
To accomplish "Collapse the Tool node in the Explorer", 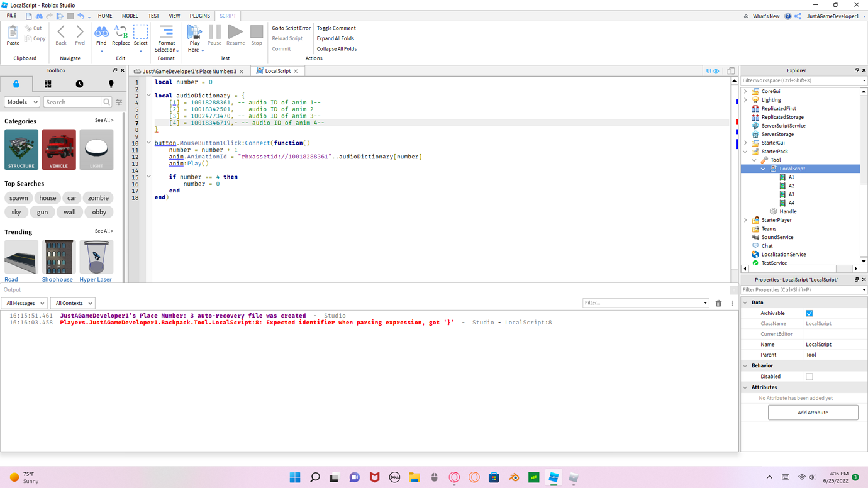I will click(754, 160).
